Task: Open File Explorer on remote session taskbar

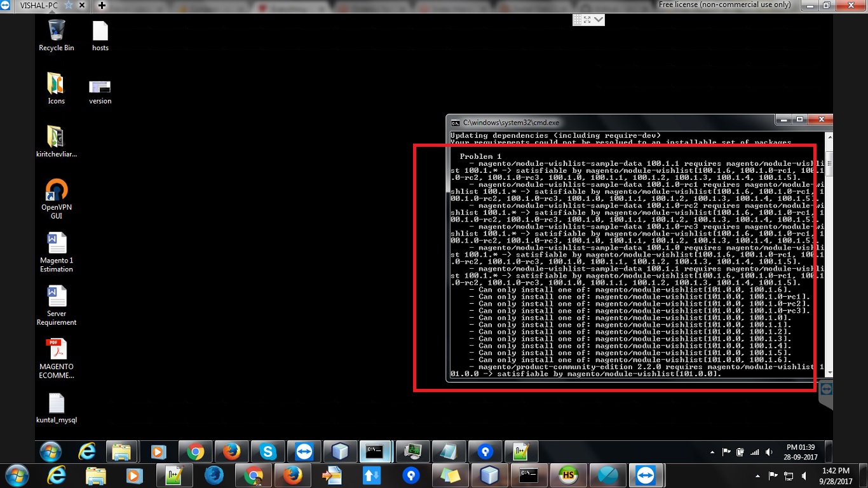Action: coord(123,452)
